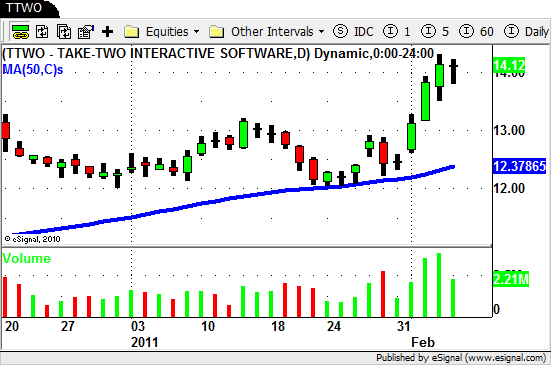The image size is (551, 365).
Task: Click the 03 date axis label
Action: (138, 326)
